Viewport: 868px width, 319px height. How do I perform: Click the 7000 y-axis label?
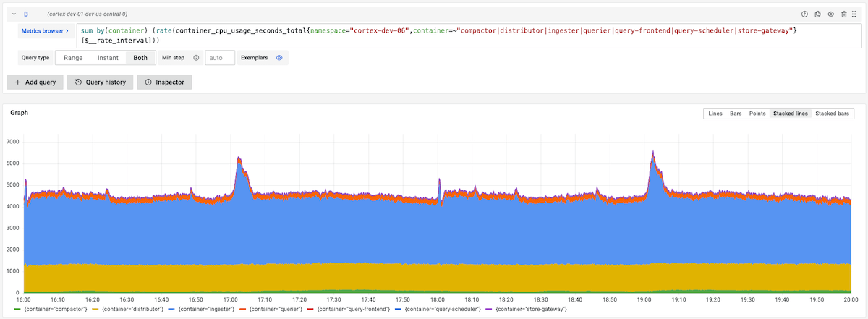point(12,141)
